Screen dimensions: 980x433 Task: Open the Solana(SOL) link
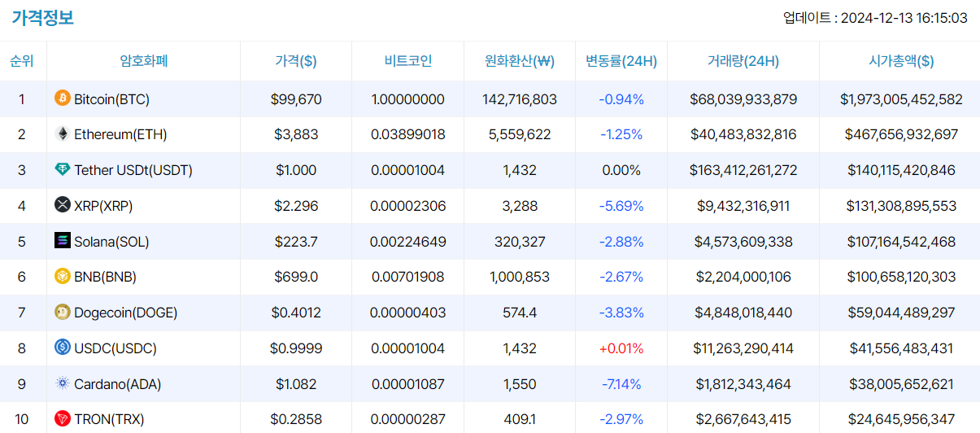pos(111,242)
